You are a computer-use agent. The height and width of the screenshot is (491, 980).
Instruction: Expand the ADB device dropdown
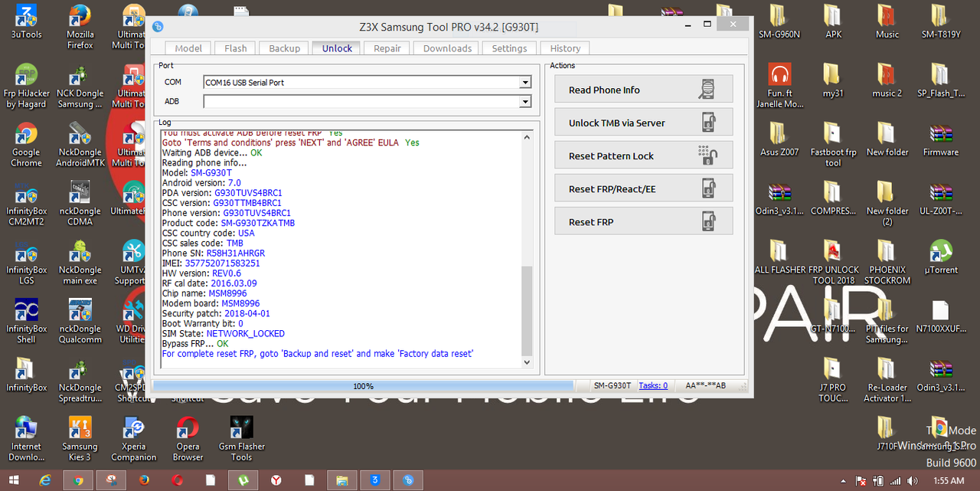(x=525, y=101)
